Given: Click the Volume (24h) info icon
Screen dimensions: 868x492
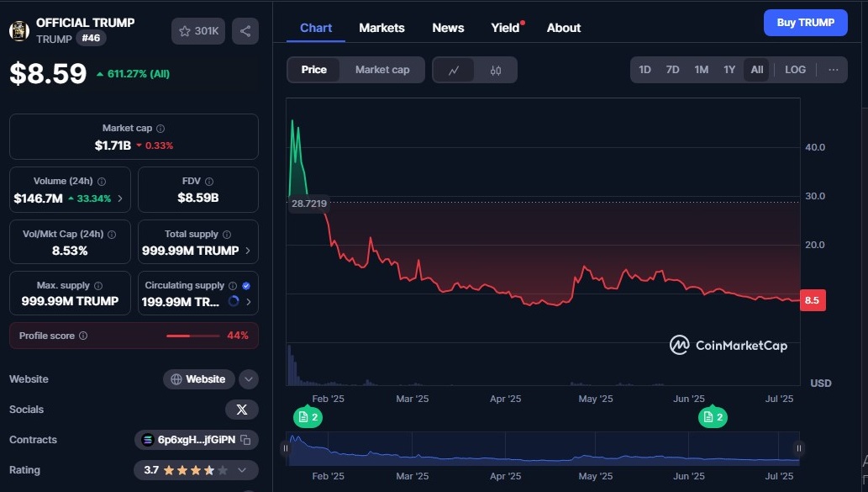Looking at the screenshot, I should (x=102, y=181).
